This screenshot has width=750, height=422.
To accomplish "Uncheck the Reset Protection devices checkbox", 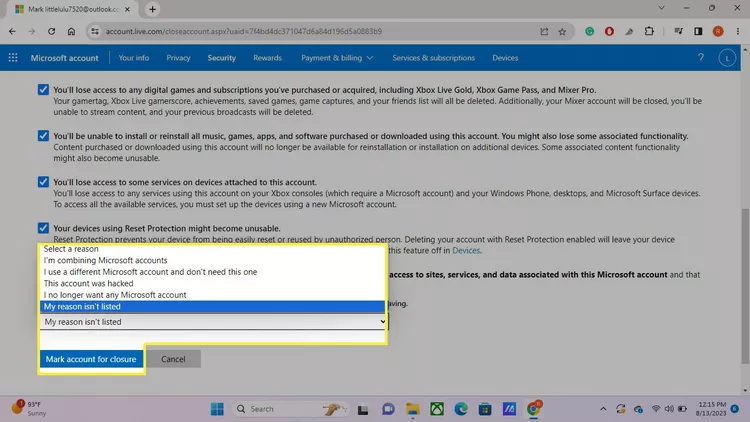I will coord(43,228).
